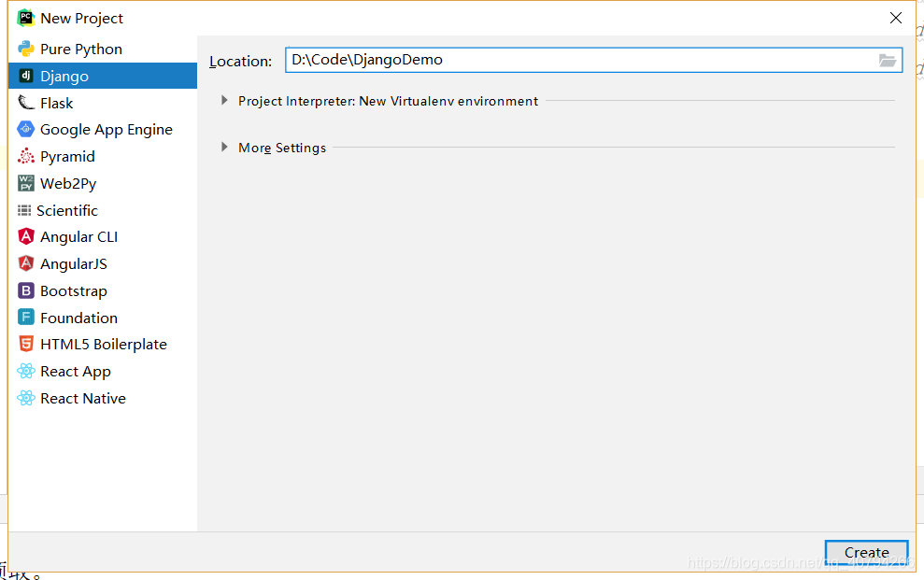Viewport: 924px width, 580px height.
Task: Select Pure Python project type
Action: pos(103,49)
